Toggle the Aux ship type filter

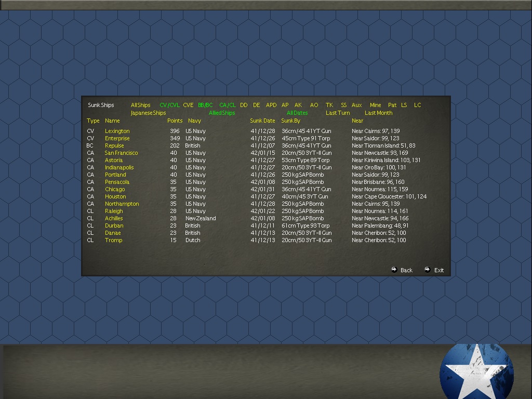point(356,105)
